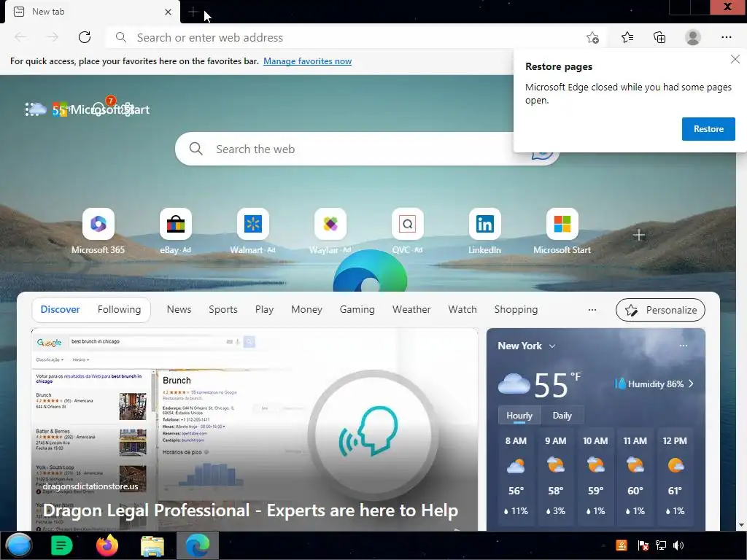Click the forward navigation arrow
Viewport: 747px width, 560px height.
click(53, 37)
